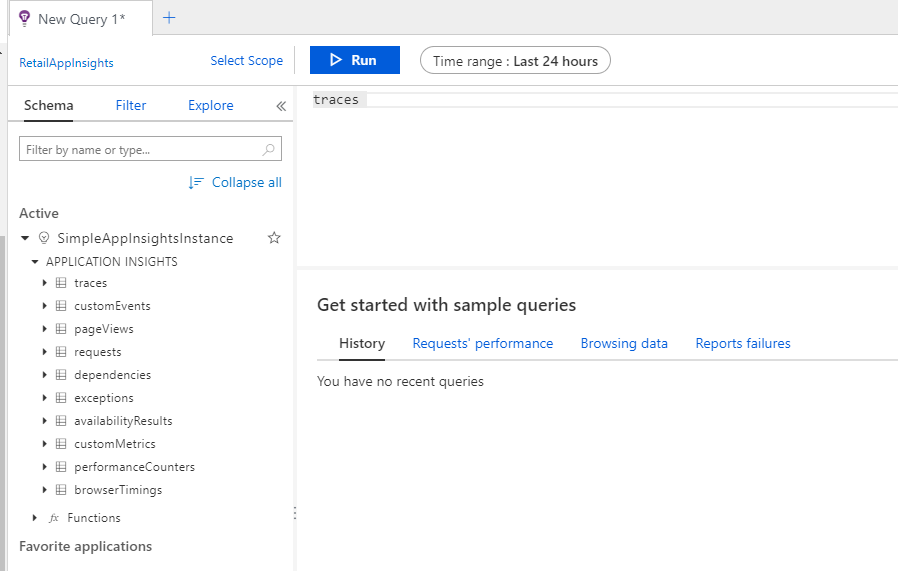Star SimpleAppInsightsInstance as favorite

pyautogui.click(x=274, y=238)
